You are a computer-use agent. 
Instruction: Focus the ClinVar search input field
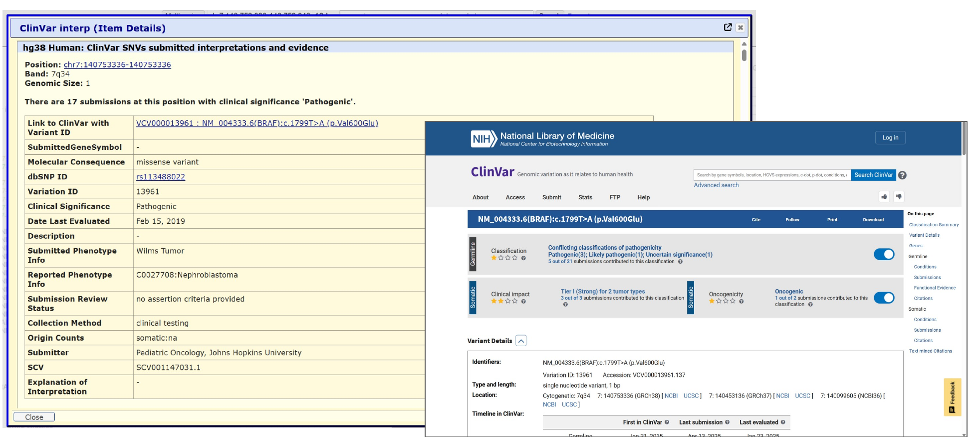coord(772,175)
